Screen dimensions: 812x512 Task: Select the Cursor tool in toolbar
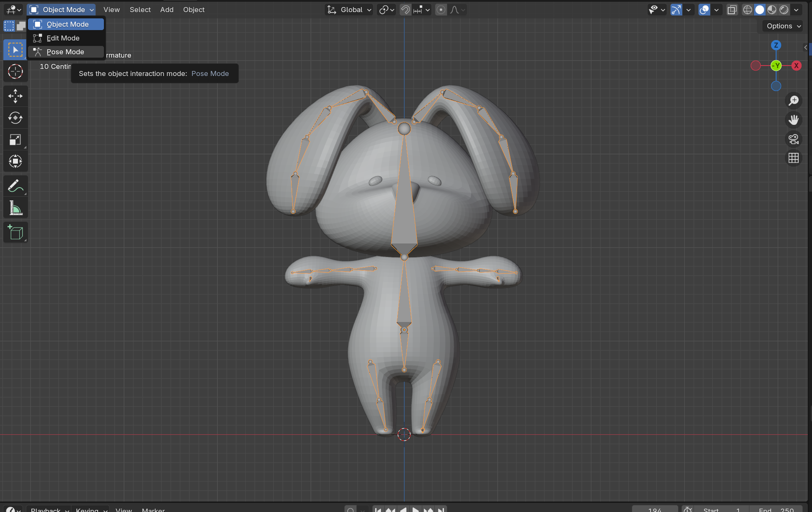click(15, 71)
